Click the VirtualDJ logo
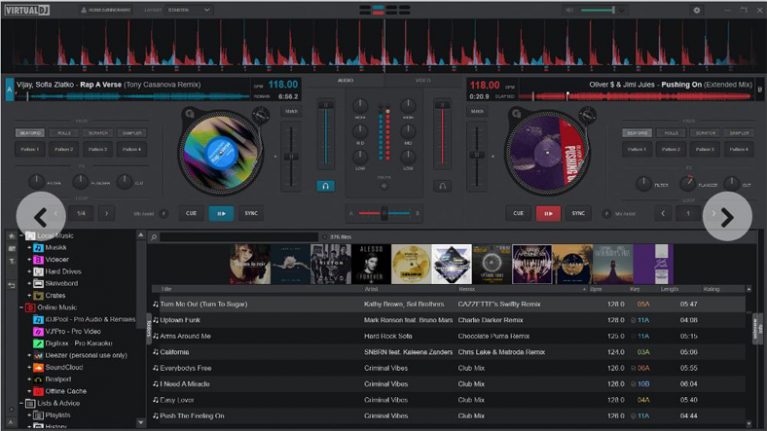The height and width of the screenshot is (431, 767). point(27,10)
